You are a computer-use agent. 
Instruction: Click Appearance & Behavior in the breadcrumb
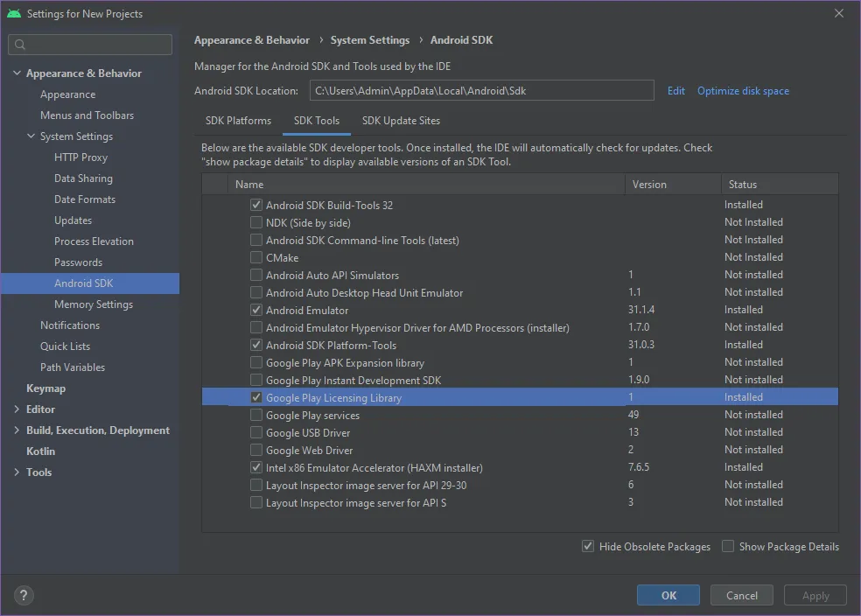(x=252, y=40)
